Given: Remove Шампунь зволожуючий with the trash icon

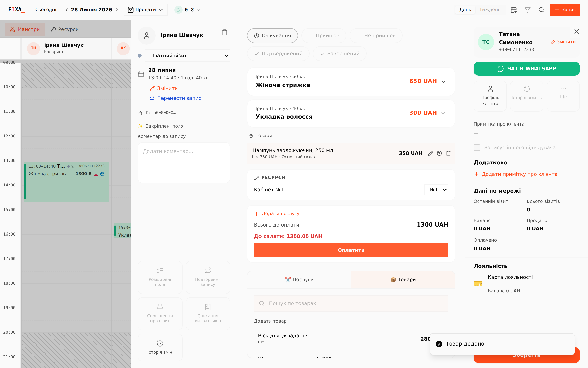Looking at the screenshot, I should (448, 153).
